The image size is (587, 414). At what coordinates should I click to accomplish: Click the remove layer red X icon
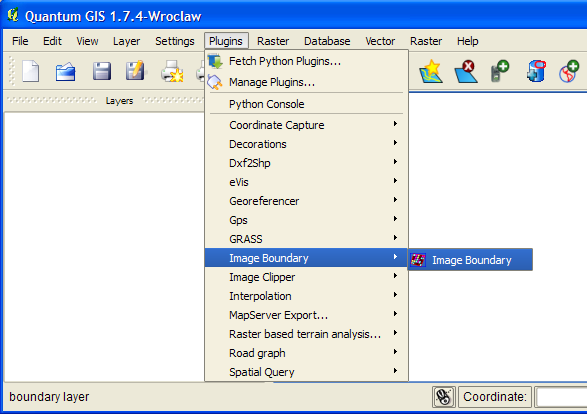[x=466, y=71]
